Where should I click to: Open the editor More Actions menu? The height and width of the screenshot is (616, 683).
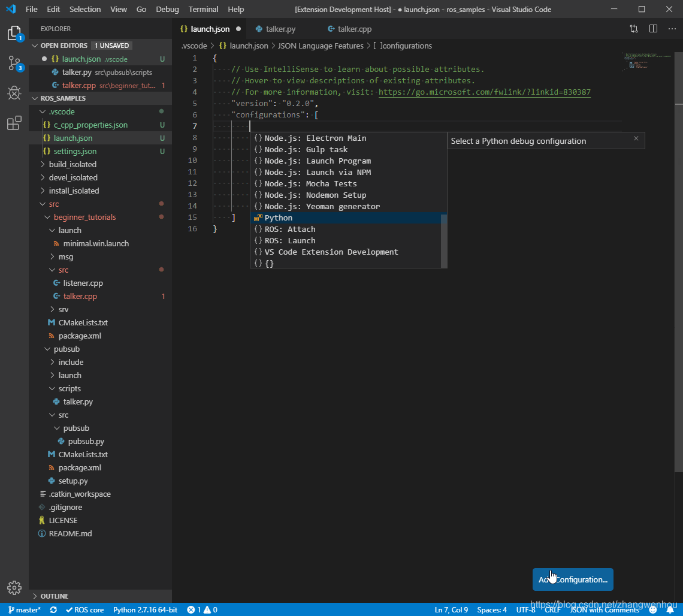[672, 29]
